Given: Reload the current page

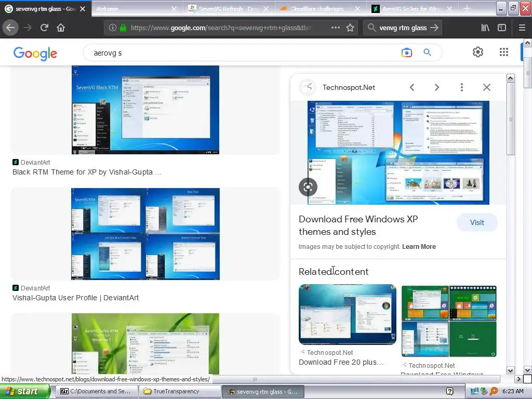Looking at the screenshot, I should click(x=44, y=28).
